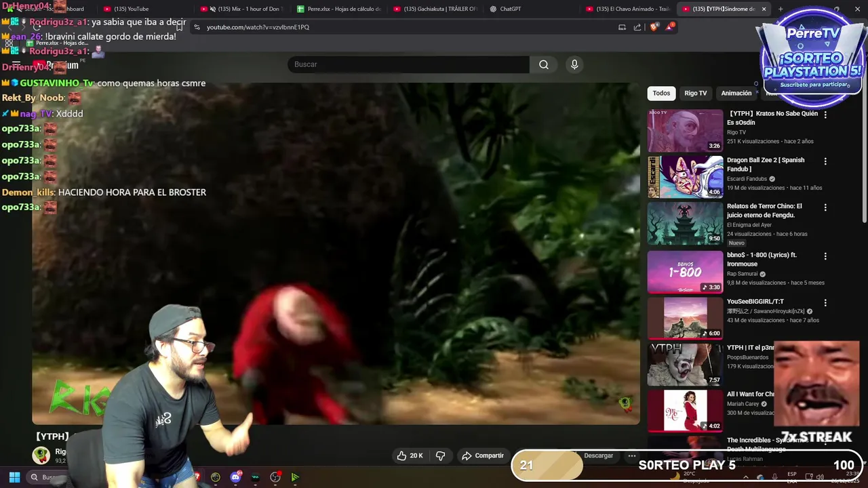Open the Windows Start menu
Image resolution: width=868 pixels, height=488 pixels.
[14, 477]
